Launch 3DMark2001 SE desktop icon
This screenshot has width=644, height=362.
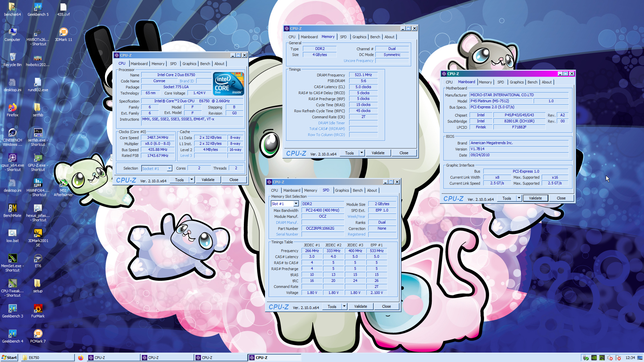coord(38,238)
